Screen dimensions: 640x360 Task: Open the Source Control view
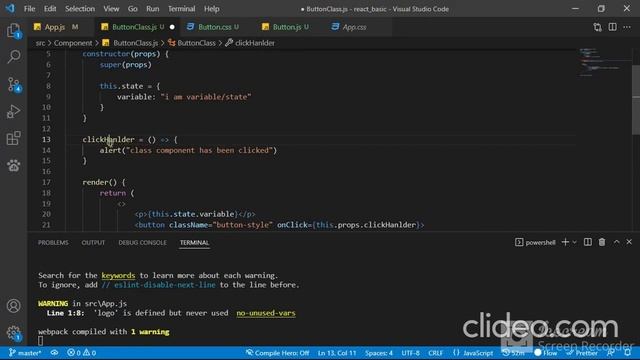tap(13, 84)
